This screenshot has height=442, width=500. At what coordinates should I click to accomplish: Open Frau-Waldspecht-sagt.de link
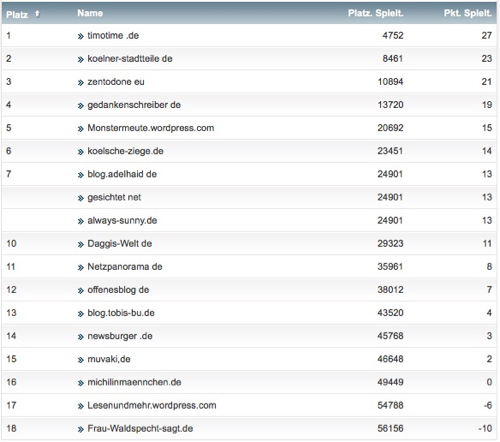click(140, 428)
